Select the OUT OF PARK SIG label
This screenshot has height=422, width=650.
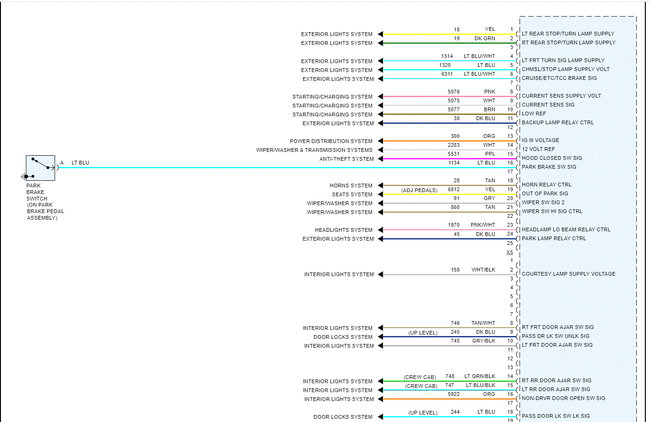[545, 194]
